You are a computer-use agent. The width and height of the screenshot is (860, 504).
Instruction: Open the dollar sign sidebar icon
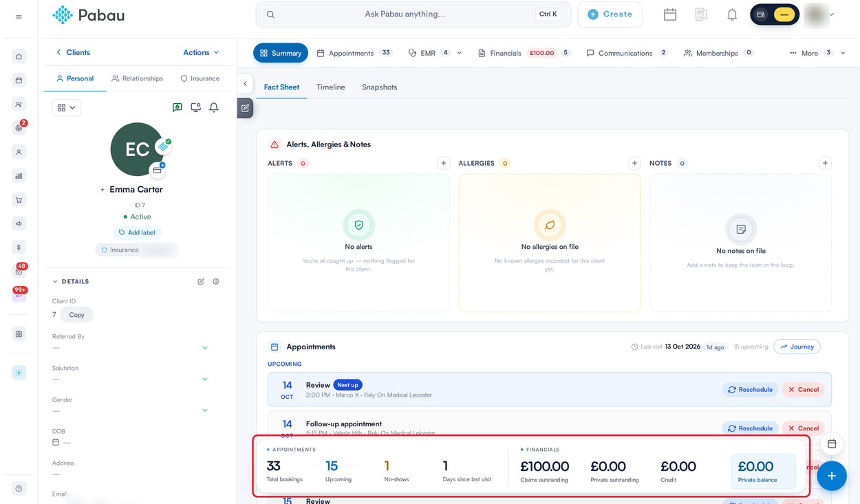[19, 248]
